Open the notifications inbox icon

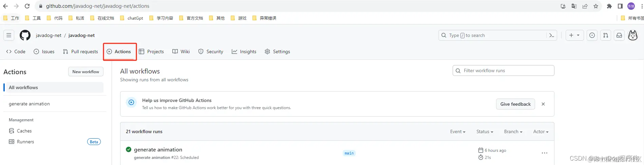619,35
